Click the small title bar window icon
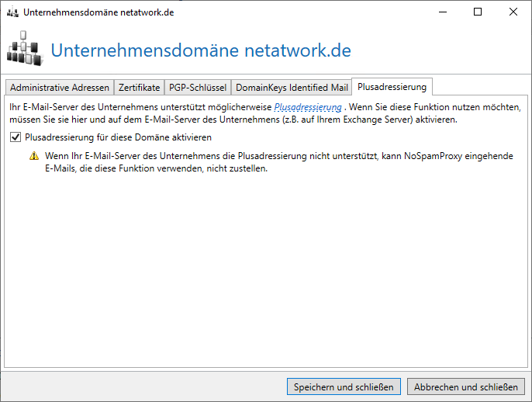Viewport: 532px width, 402px height. (12, 12)
